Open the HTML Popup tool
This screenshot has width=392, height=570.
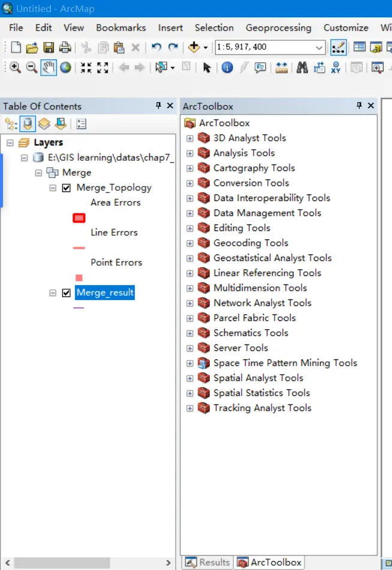coord(260,68)
